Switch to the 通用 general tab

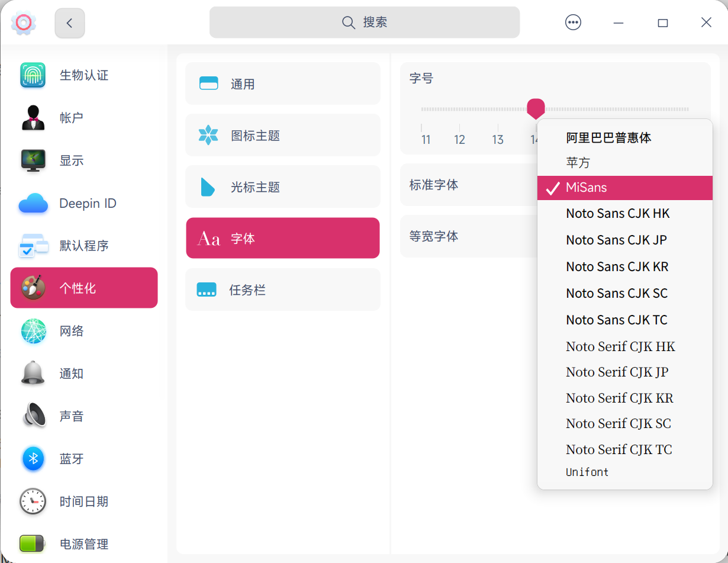click(282, 83)
